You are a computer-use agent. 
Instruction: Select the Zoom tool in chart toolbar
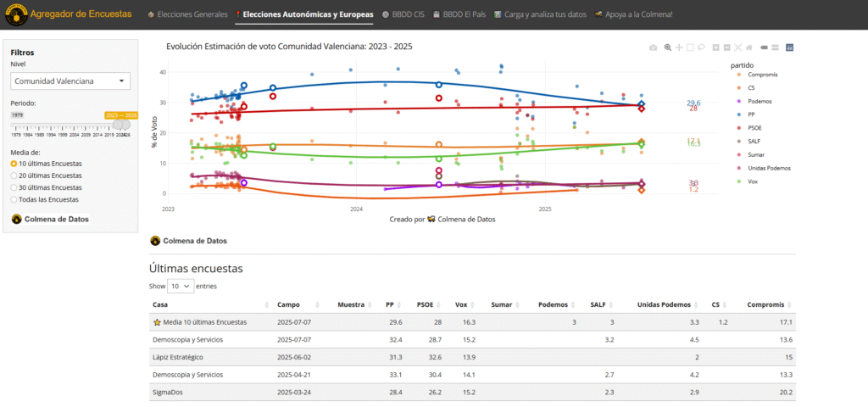(x=668, y=47)
